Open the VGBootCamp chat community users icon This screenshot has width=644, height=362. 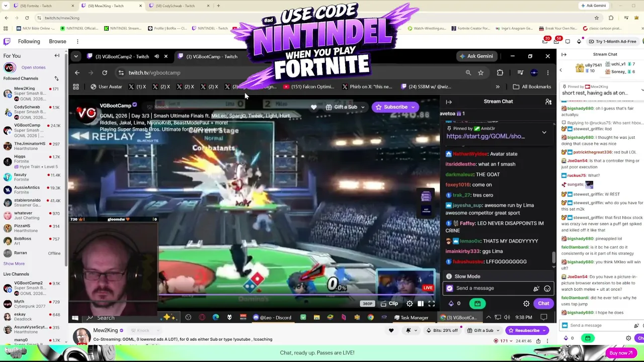[x=548, y=102]
